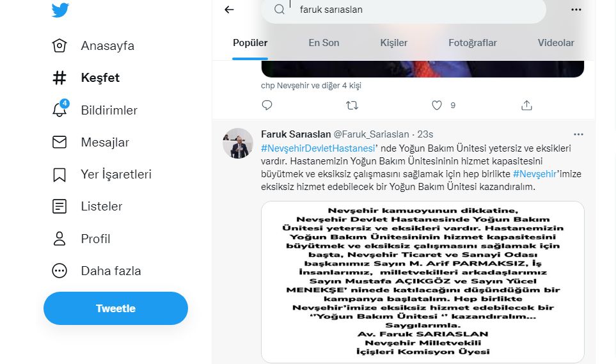616x364 pixels.
Task: Open the @Faruk_Sariaslan profile handle
Action: coord(371,134)
